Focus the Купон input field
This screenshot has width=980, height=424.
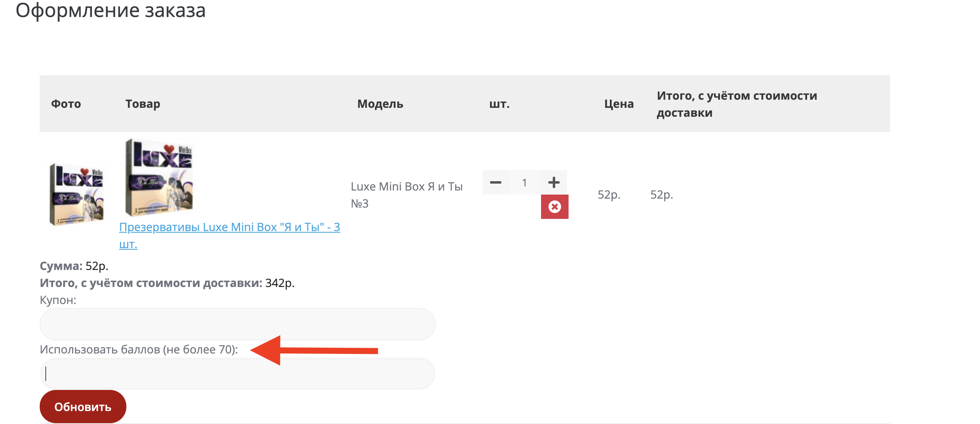[237, 324]
